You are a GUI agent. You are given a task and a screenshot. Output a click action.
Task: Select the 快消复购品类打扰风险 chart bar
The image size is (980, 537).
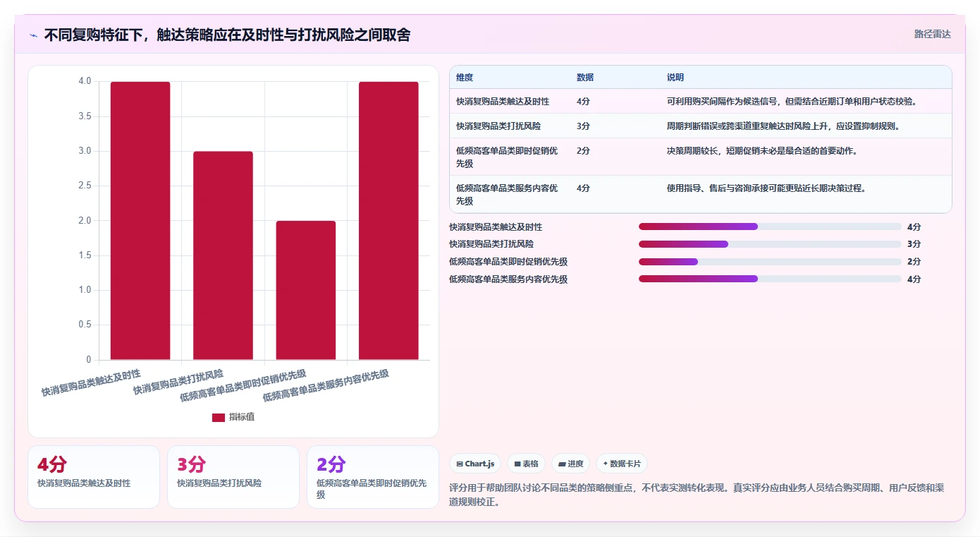click(223, 255)
